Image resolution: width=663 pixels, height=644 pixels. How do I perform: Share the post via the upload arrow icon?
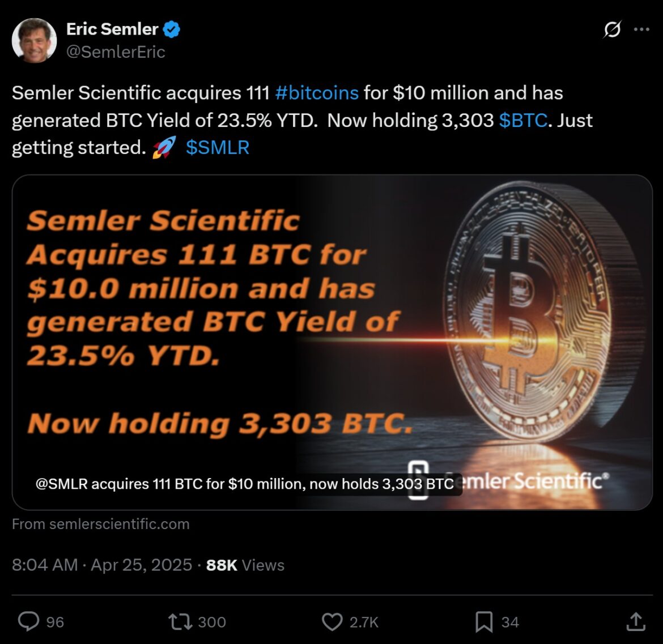click(636, 621)
